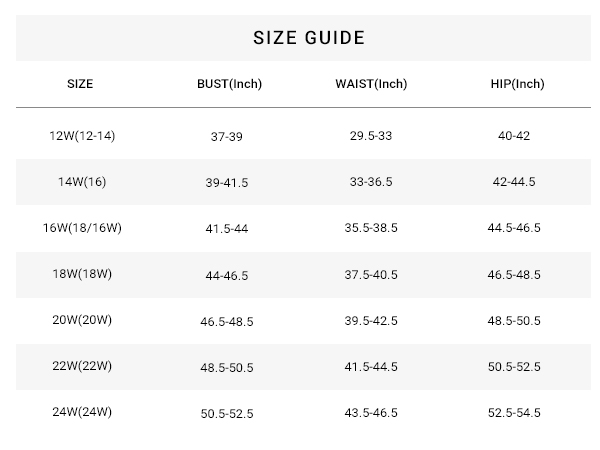The image size is (600, 450).
Task: Click the 14W(16) size cell
Action: (x=82, y=182)
